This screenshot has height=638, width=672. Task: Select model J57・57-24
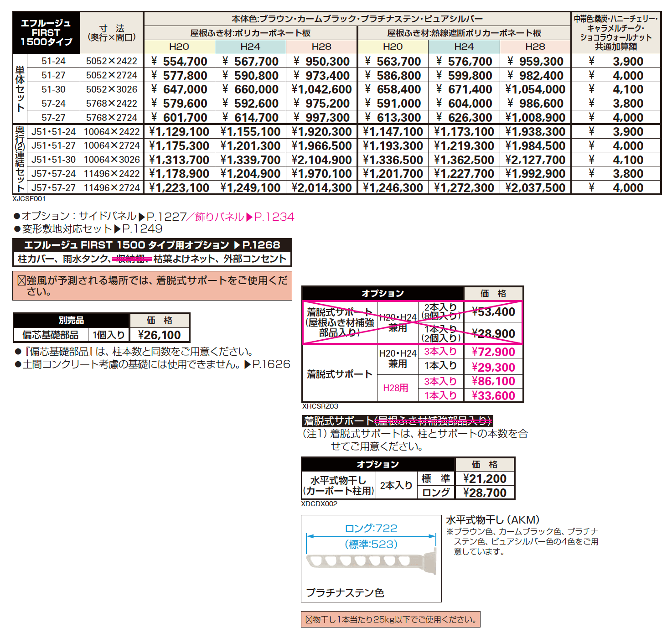(53, 174)
